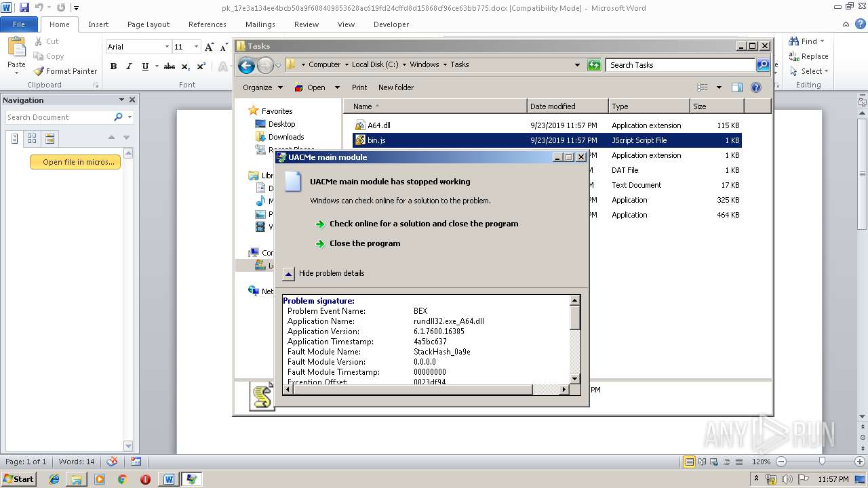This screenshot has height=488, width=868.
Task: Click Print in Explorer toolbar
Action: tap(359, 87)
